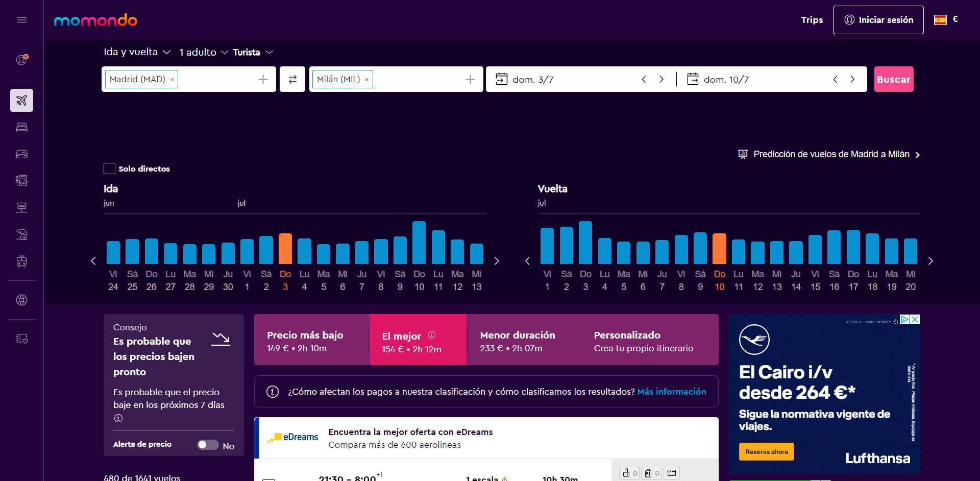Select Do 3 bar in Vuelta chart

click(x=585, y=243)
